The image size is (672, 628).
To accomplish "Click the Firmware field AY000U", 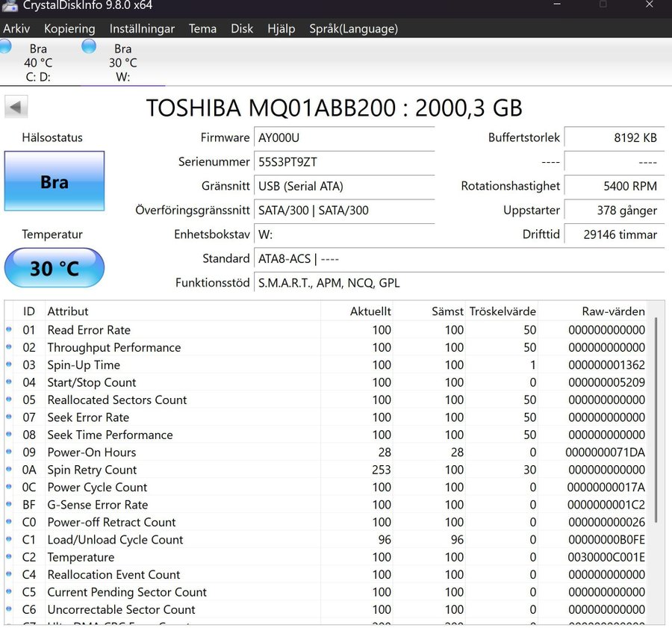I will [344, 138].
